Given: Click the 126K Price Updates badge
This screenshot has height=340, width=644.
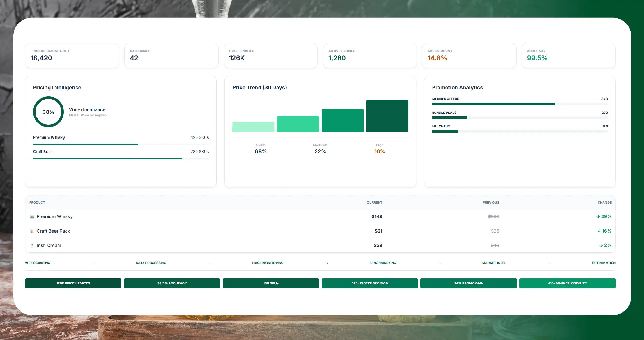Looking at the screenshot, I should (73, 283).
